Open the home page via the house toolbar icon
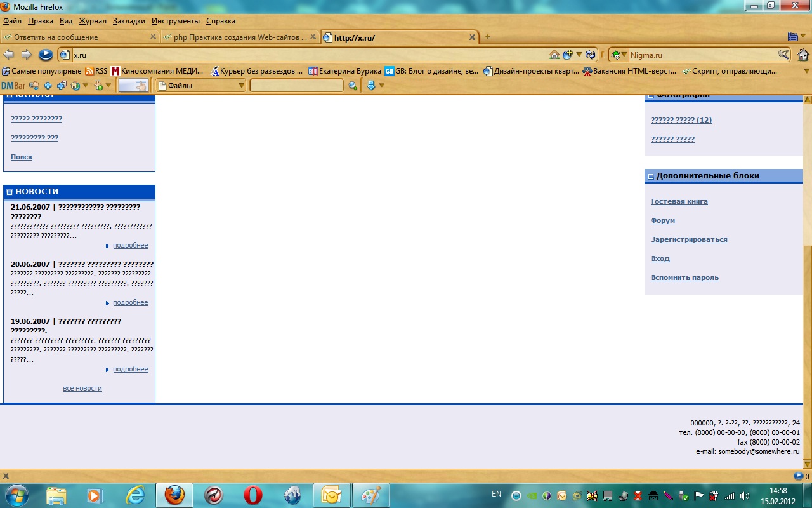812x508 pixels. click(x=802, y=55)
